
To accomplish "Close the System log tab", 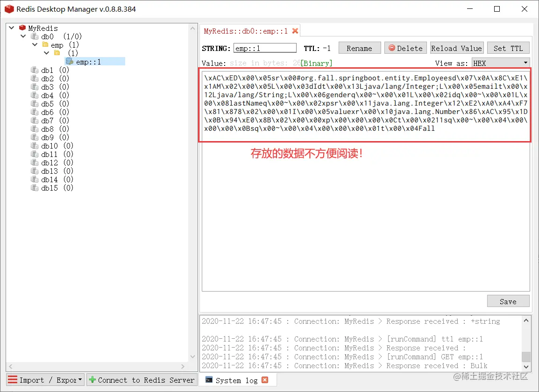I will tap(265, 380).
